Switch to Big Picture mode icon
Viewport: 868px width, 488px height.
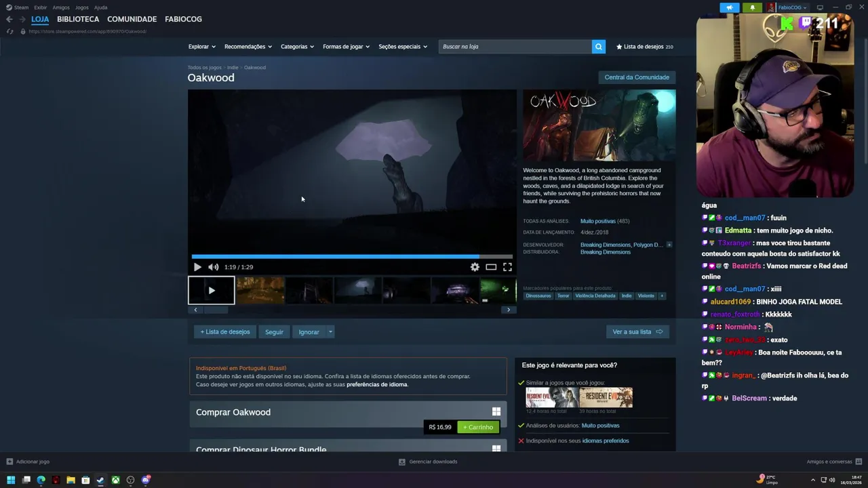pyautogui.click(x=820, y=7)
